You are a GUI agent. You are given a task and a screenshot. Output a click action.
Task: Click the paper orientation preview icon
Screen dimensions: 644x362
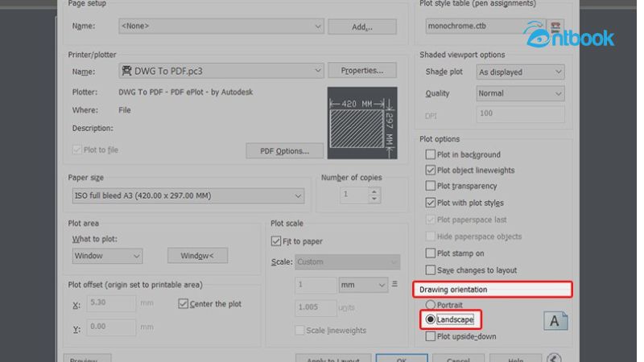[555, 320]
